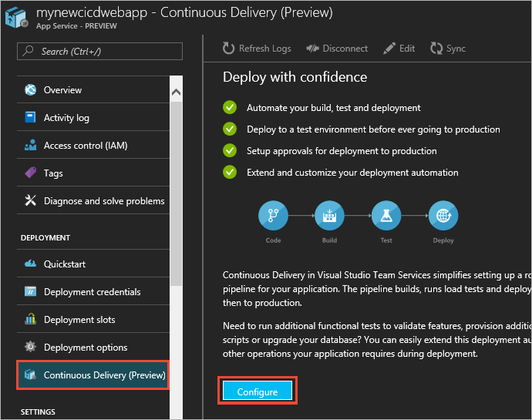Click the Continuous Delivery box icon in sidebar
Screen dimensions: 532x420
(30, 375)
